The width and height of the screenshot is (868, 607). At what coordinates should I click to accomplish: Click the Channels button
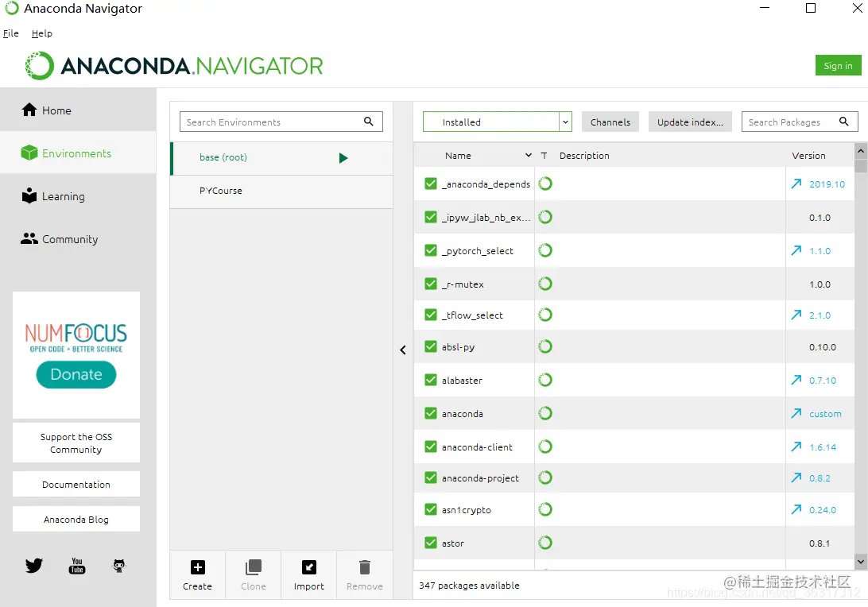click(610, 122)
